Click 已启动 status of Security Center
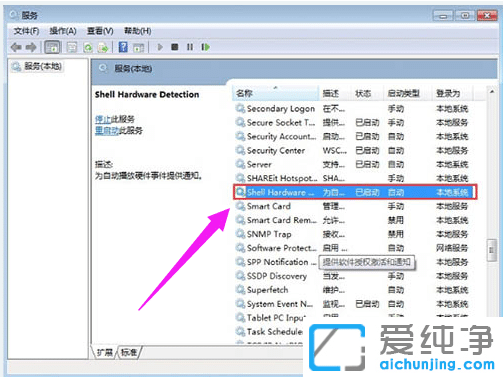The width and height of the screenshot is (503, 377). [367, 150]
